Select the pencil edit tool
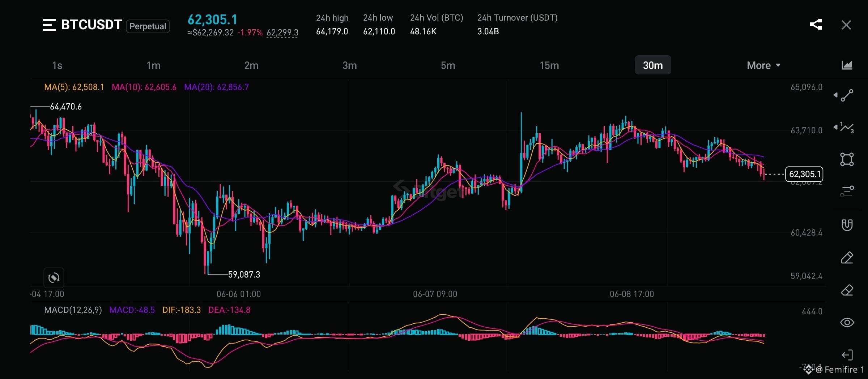This screenshot has height=379, width=868. 847,258
